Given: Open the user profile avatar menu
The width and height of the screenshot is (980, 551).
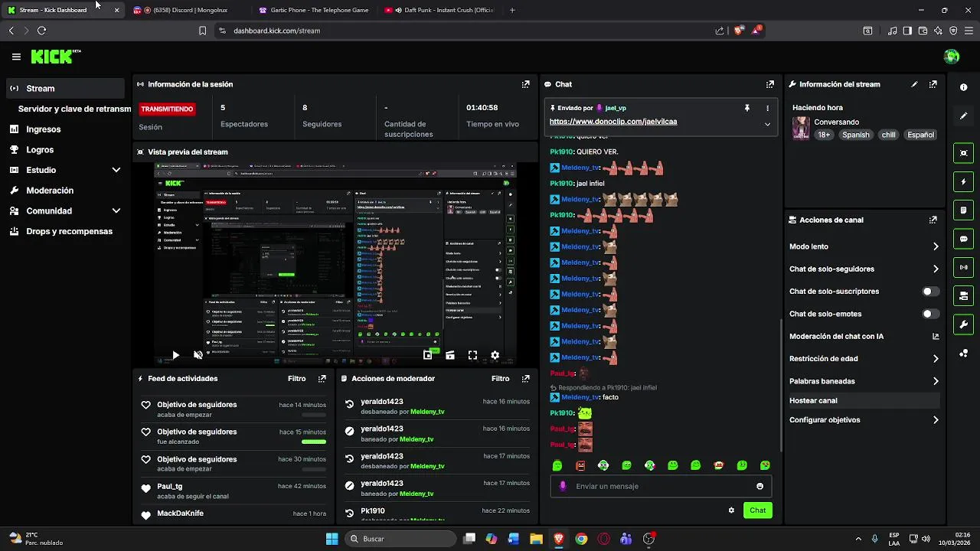Looking at the screenshot, I should [x=952, y=57].
